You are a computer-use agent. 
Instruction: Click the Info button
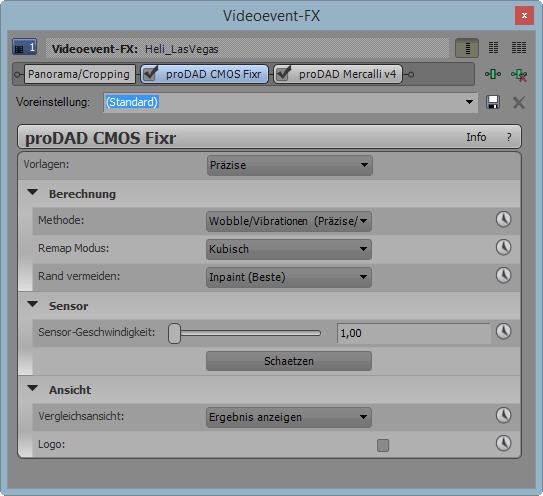(x=476, y=137)
